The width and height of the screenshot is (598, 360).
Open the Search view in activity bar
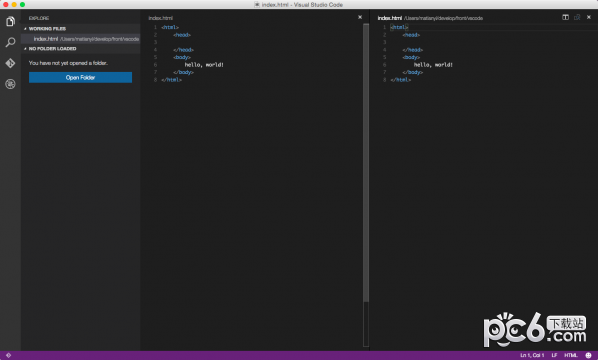click(x=10, y=42)
